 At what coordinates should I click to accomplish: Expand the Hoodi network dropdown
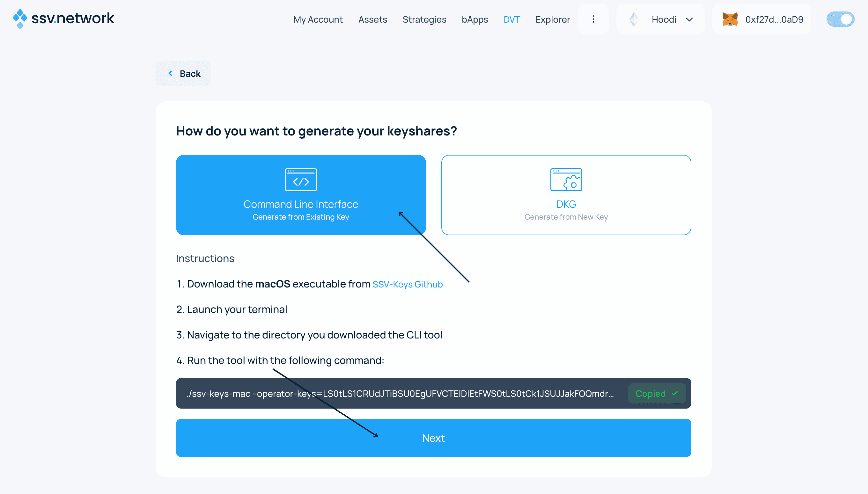click(x=664, y=19)
